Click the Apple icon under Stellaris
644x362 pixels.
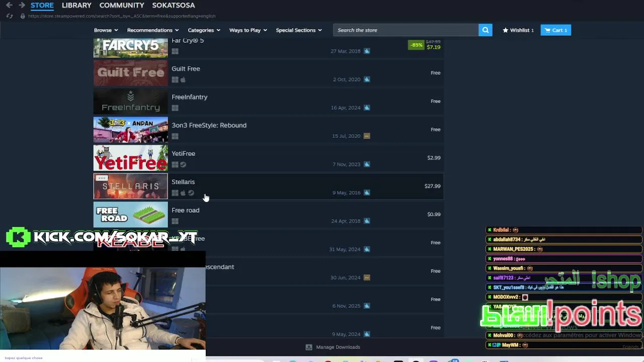point(183,193)
